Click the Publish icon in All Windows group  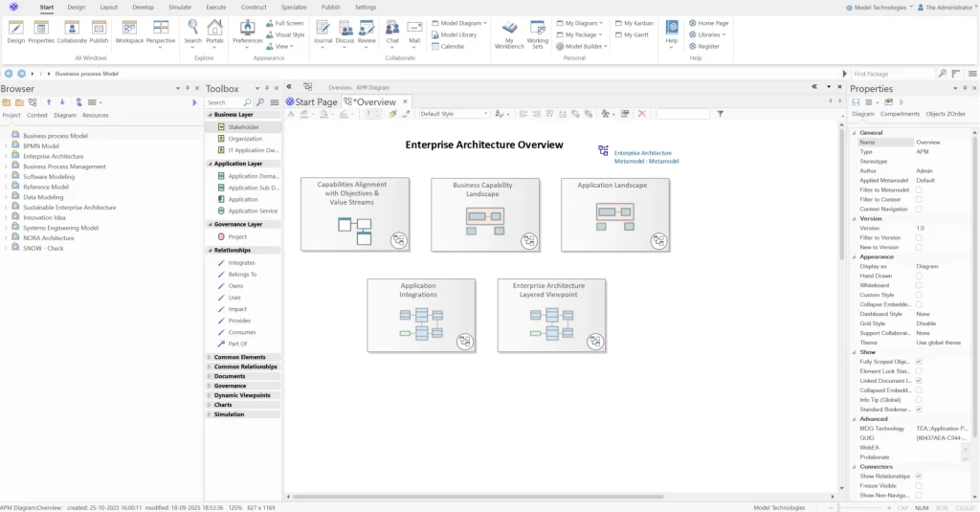click(x=99, y=32)
